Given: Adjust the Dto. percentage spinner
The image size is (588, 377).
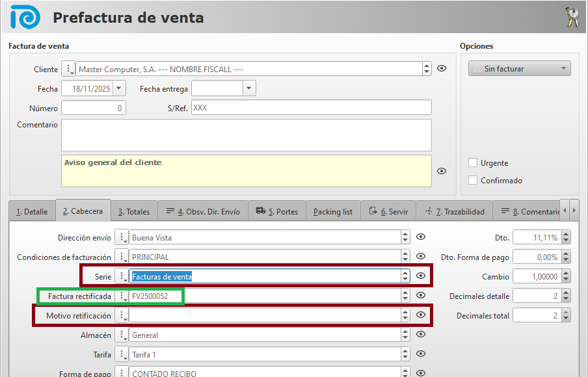Looking at the screenshot, I should 566,238.
